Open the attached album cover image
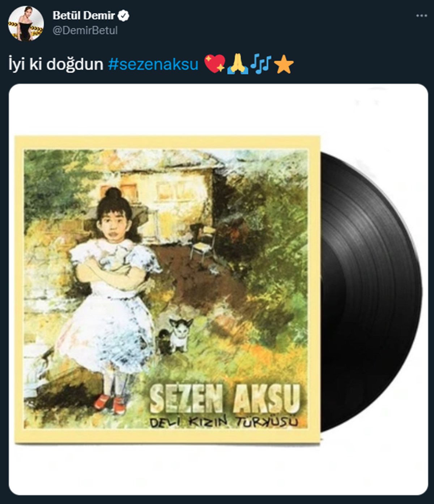This screenshot has width=434, height=504. point(218,289)
